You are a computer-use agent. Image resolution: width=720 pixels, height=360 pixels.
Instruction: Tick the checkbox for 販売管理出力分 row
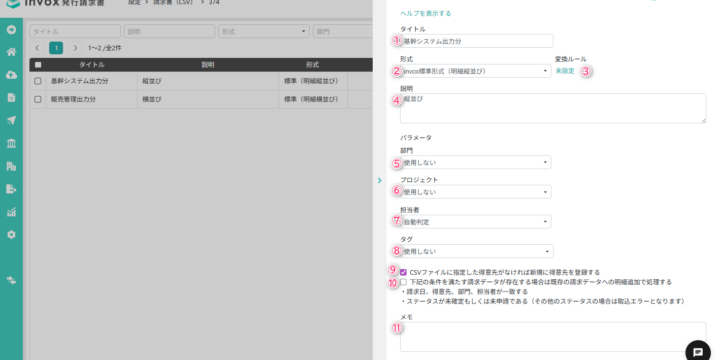pos(38,99)
